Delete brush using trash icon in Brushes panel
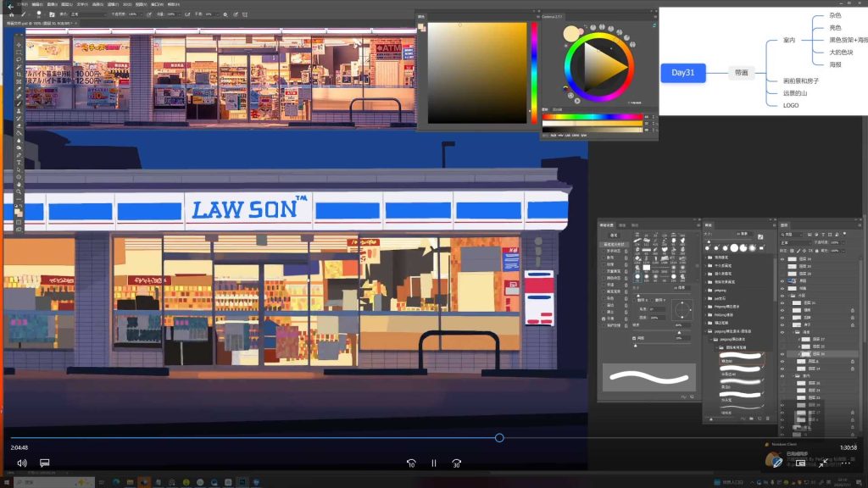The height and width of the screenshot is (488, 868). click(767, 419)
